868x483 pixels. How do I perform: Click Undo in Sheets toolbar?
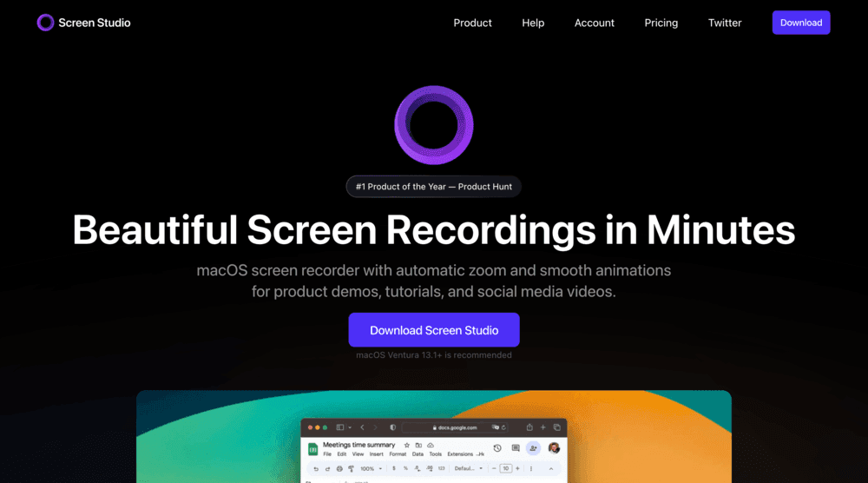316,468
